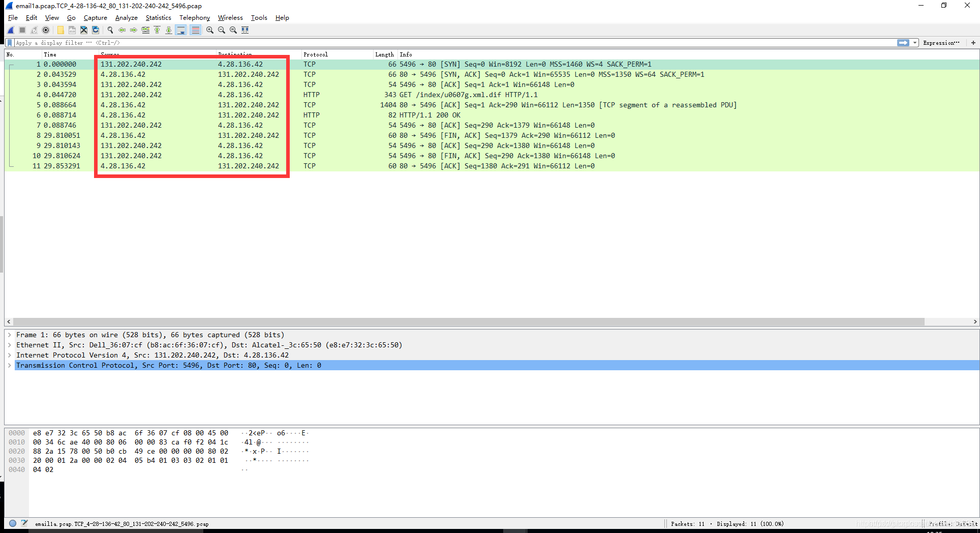Open capture file properties status icon

(24, 523)
